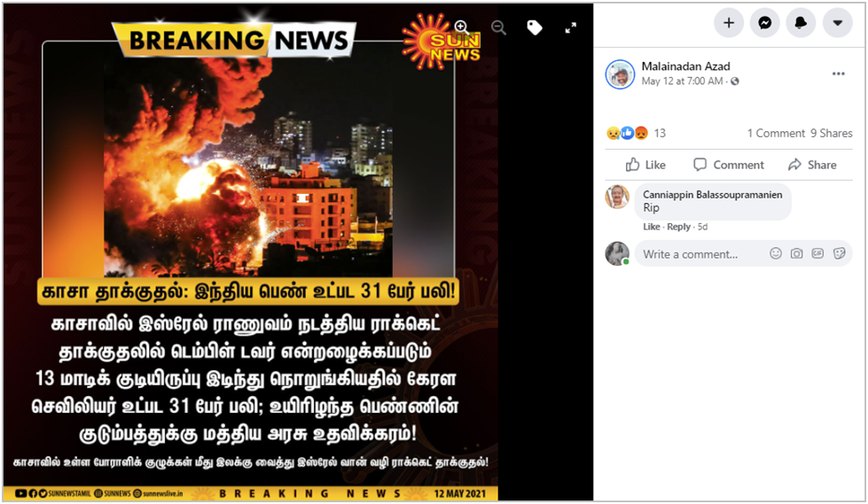868x504 pixels.
Task: Zoom in on the photo
Action: coord(461,27)
